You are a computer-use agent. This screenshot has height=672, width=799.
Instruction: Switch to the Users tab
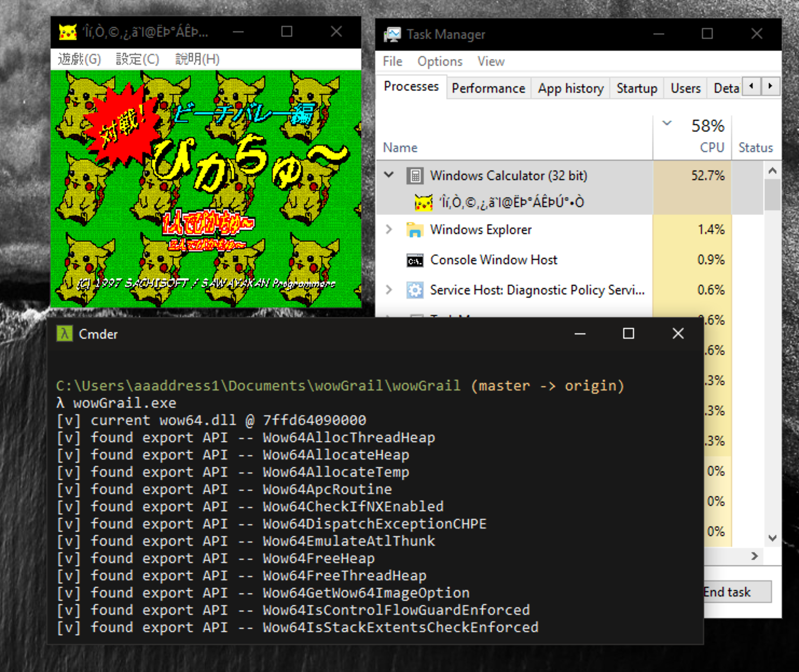point(686,88)
